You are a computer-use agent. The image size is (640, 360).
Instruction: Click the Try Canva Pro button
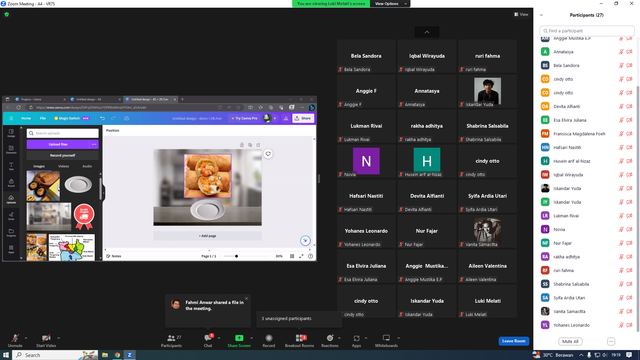click(244, 118)
